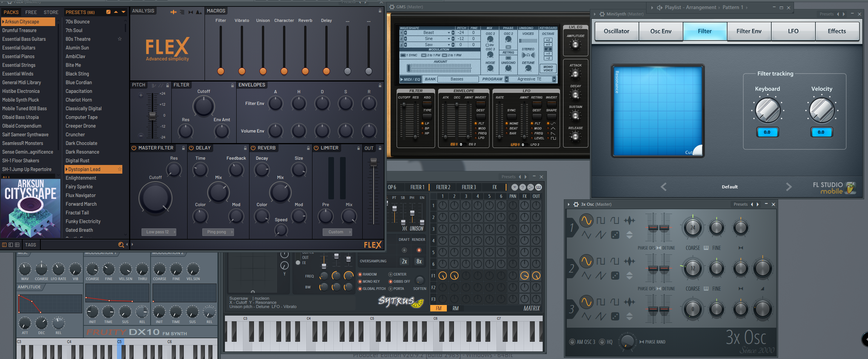Click the FLEX Filter macro slider handle
Screen dimensions: 868x359
click(x=221, y=71)
